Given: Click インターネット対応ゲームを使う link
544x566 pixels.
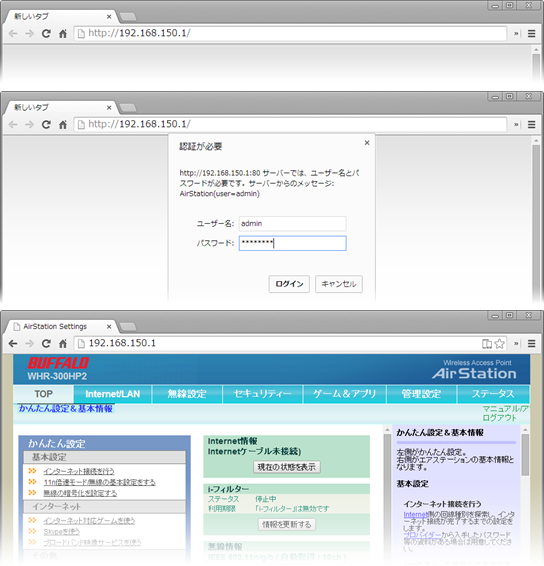Looking at the screenshot, I should click(x=89, y=521).
